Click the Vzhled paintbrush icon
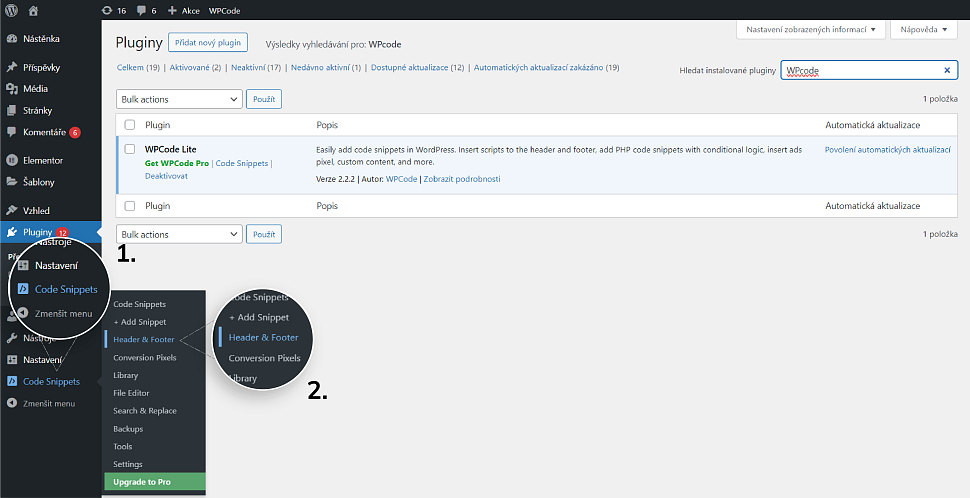 [12, 210]
